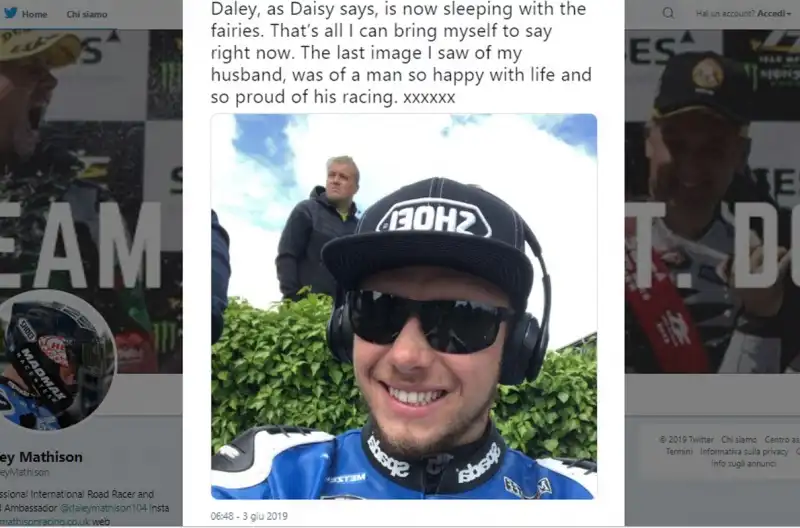Image resolution: width=800 pixels, height=528 pixels.
Task: Open Chi siamo in top navigation
Action: [87, 14]
